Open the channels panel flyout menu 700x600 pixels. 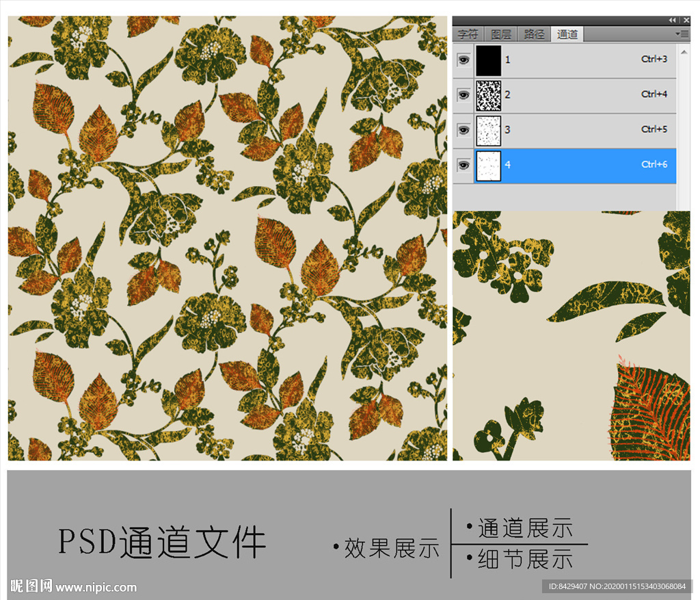[x=682, y=34]
